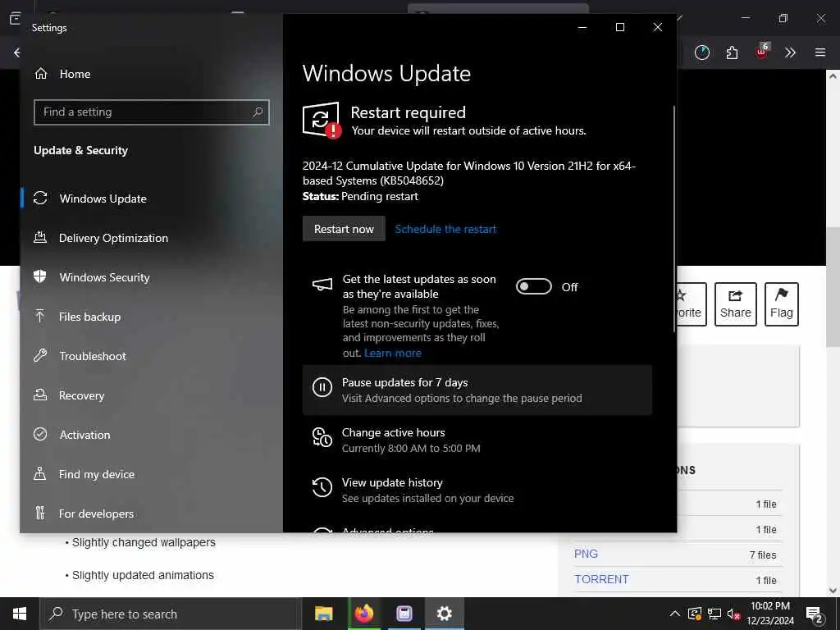Click the search magnifier in Find a setting
Screen dimensions: 840x630
coord(258,112)
